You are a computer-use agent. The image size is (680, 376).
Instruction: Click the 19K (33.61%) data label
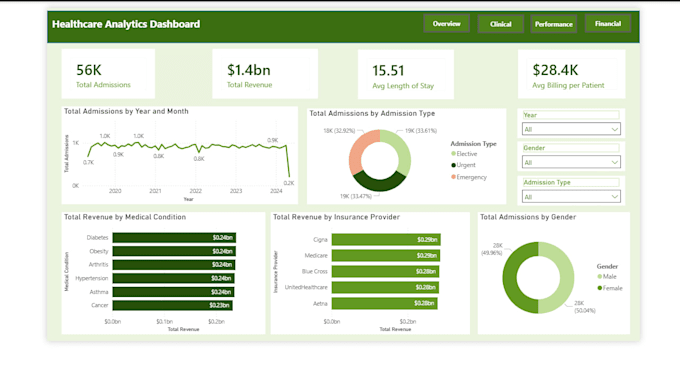pos(421,131)
